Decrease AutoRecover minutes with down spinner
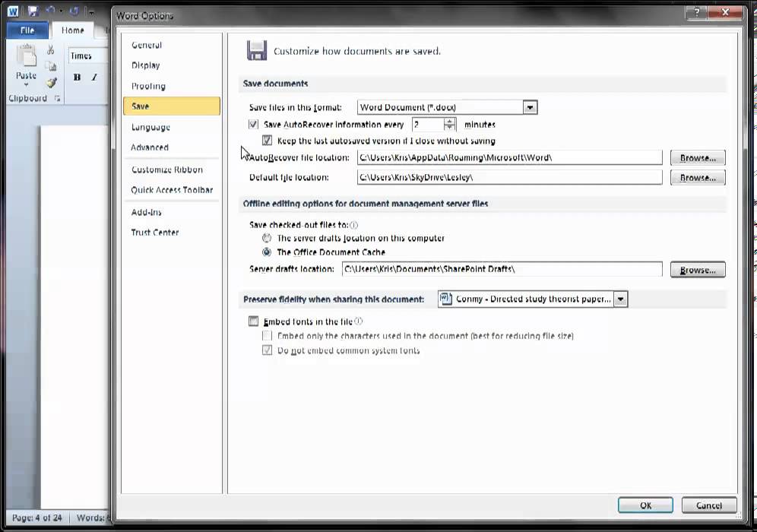 [449, 128]
